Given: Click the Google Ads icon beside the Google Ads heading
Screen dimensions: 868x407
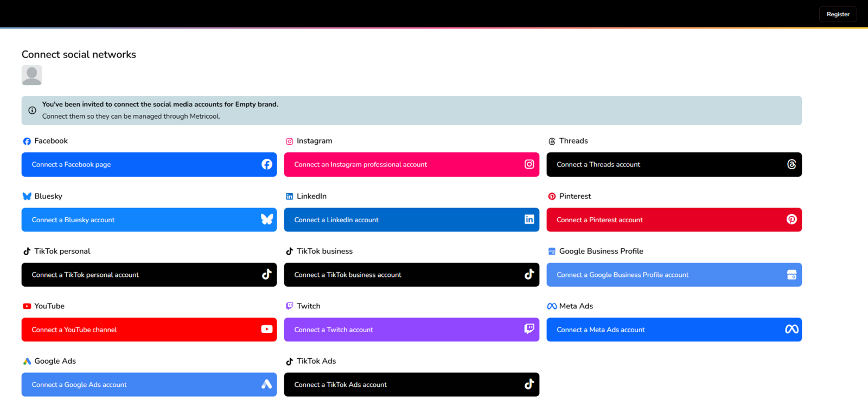Looking at the screenshot, I should pyautogui.click(x=27, y=361).
